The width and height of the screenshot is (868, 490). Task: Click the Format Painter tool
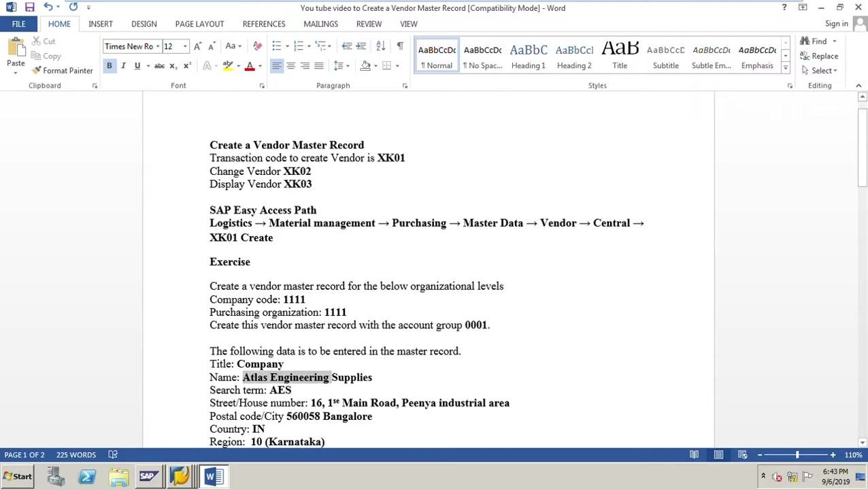pos(62,71)
